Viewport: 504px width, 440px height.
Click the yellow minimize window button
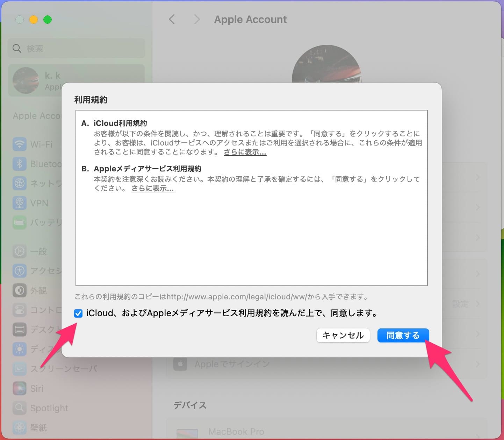pyautogui.click(x=34, y=20)
